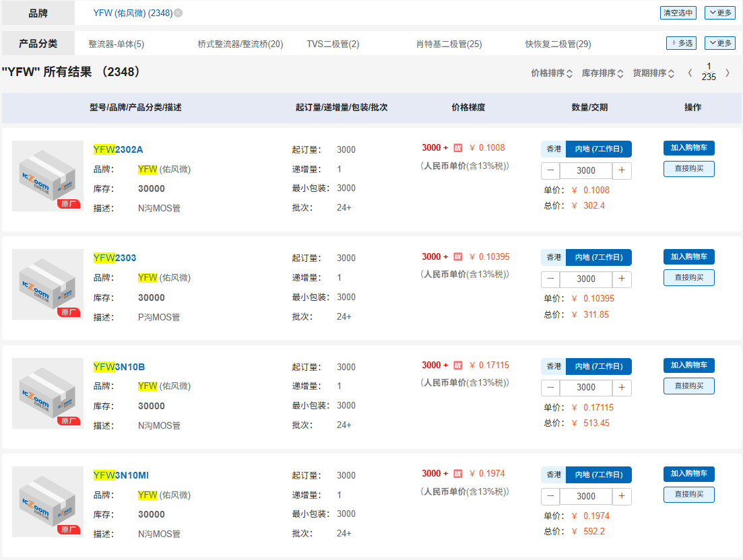The width and height of the screenshot is (743, 560).
Task: Open YFW2302A product thumbnail image
Action: [x=48, y=176]
